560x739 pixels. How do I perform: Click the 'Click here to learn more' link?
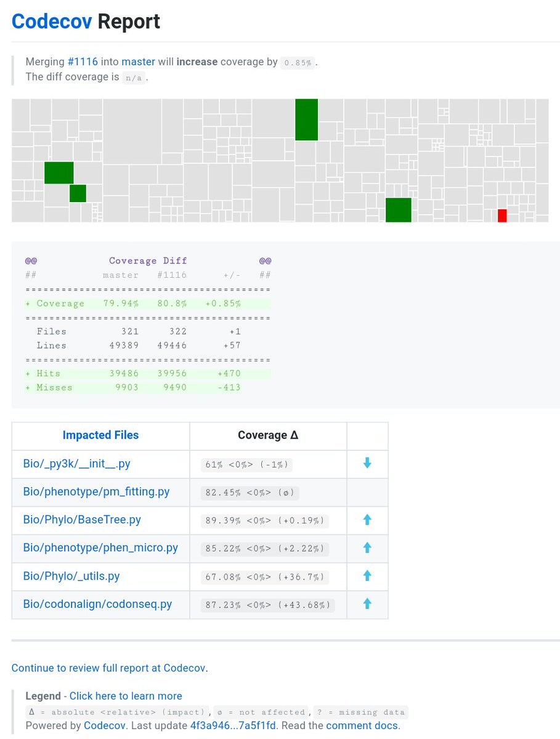coord(126,696)
